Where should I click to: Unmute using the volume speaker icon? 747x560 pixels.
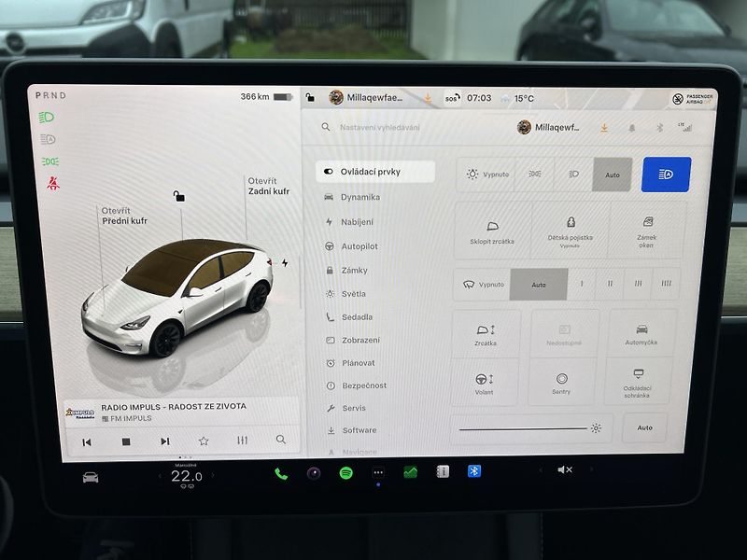click(565, 469)
